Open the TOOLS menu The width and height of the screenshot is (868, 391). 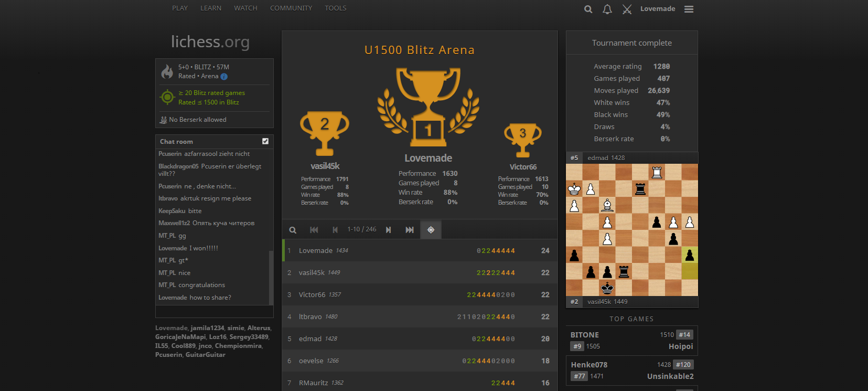[336, 8]
